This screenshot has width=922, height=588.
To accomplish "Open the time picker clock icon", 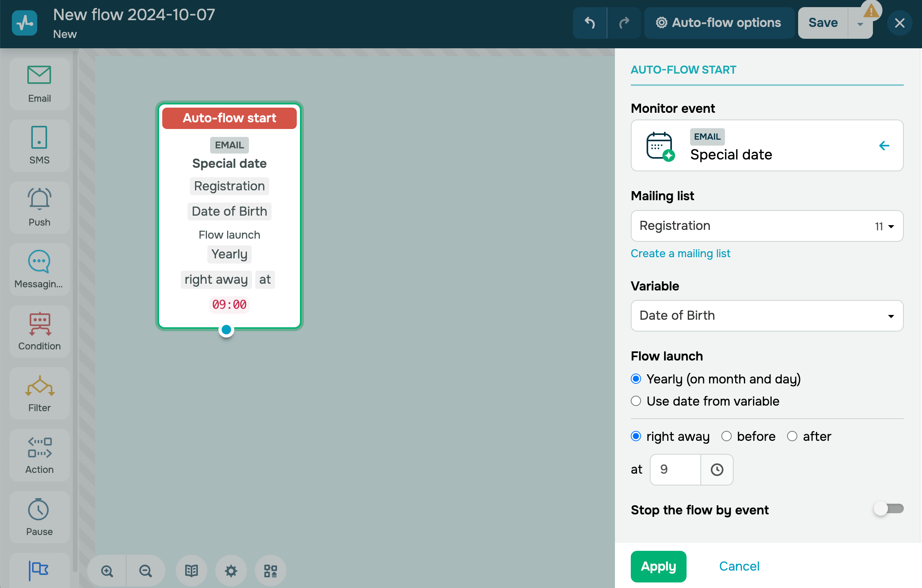I will click(717, 470).
